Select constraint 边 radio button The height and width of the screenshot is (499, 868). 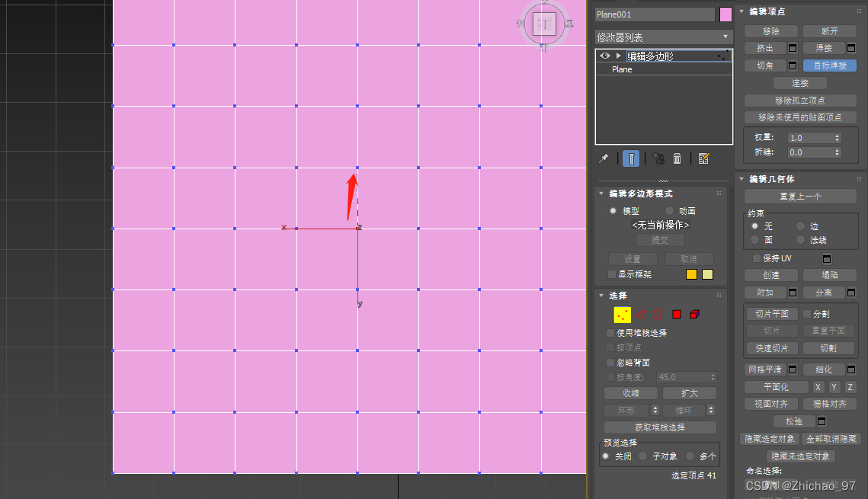800,226
